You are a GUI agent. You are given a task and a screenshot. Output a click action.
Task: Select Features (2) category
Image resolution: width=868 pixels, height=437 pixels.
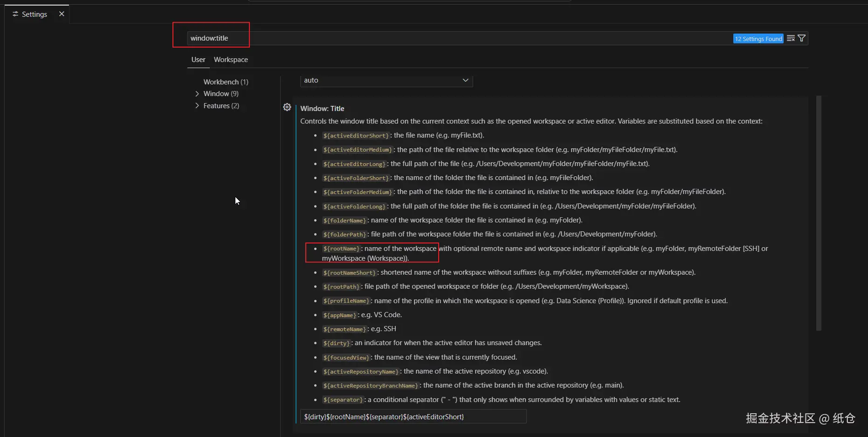click(221, 106)
